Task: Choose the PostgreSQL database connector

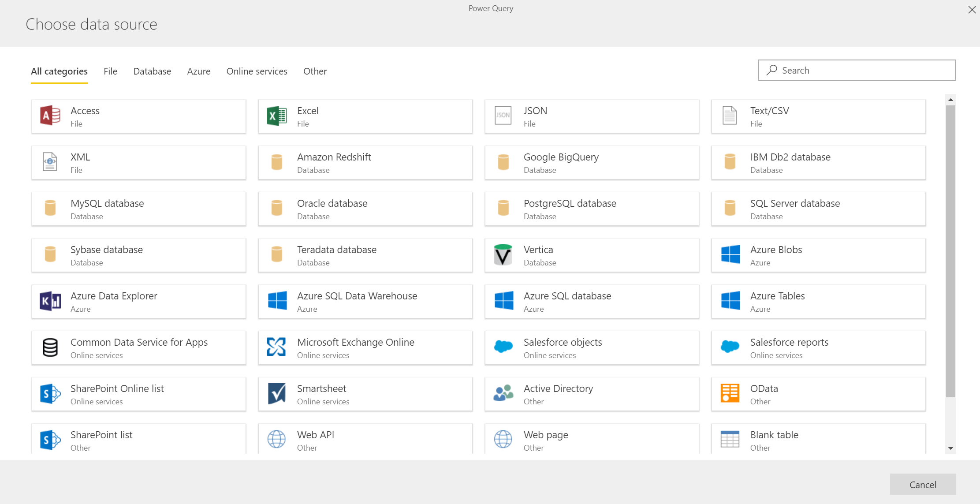Action: pyautogui.click(x=591, y=209)
